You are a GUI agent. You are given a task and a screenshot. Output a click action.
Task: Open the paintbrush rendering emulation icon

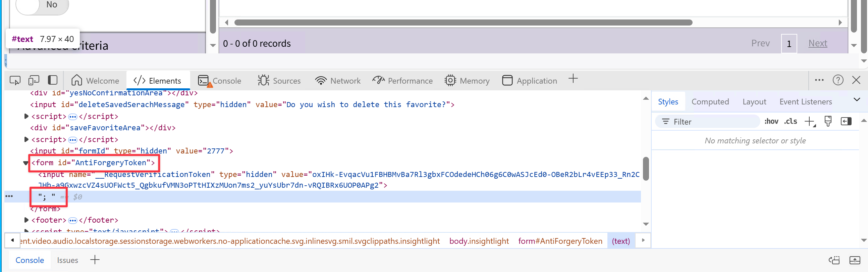click(828, 122)
